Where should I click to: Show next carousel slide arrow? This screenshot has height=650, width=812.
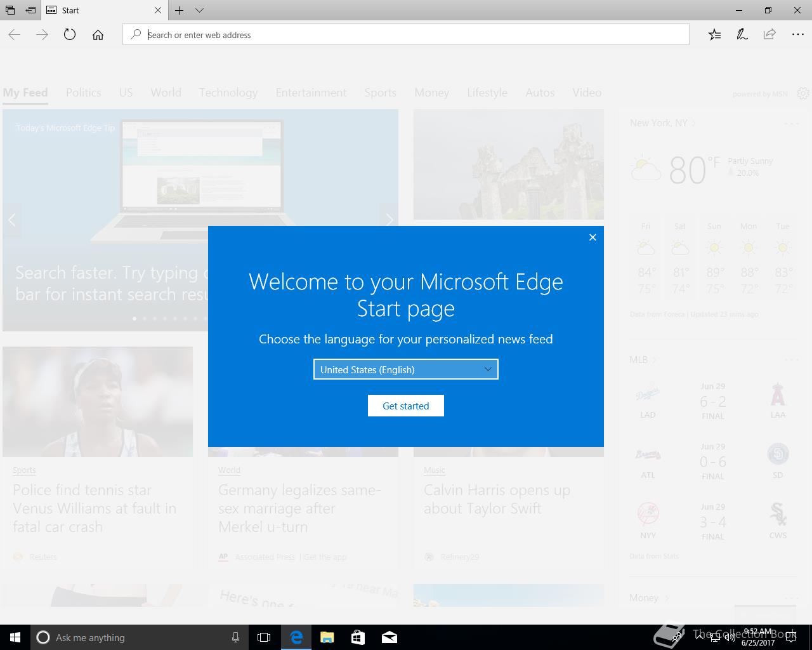tap(389, 220)
